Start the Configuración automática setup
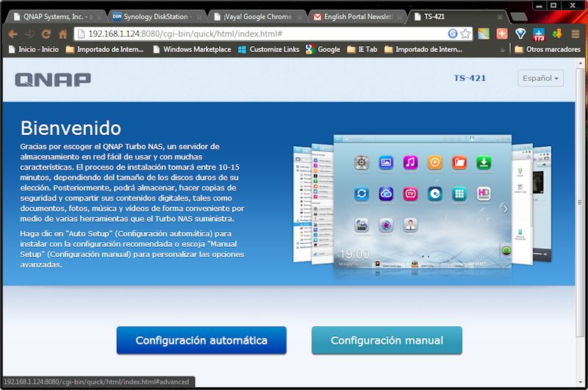Screen dimensions: 588x390 tap(201, 340)
